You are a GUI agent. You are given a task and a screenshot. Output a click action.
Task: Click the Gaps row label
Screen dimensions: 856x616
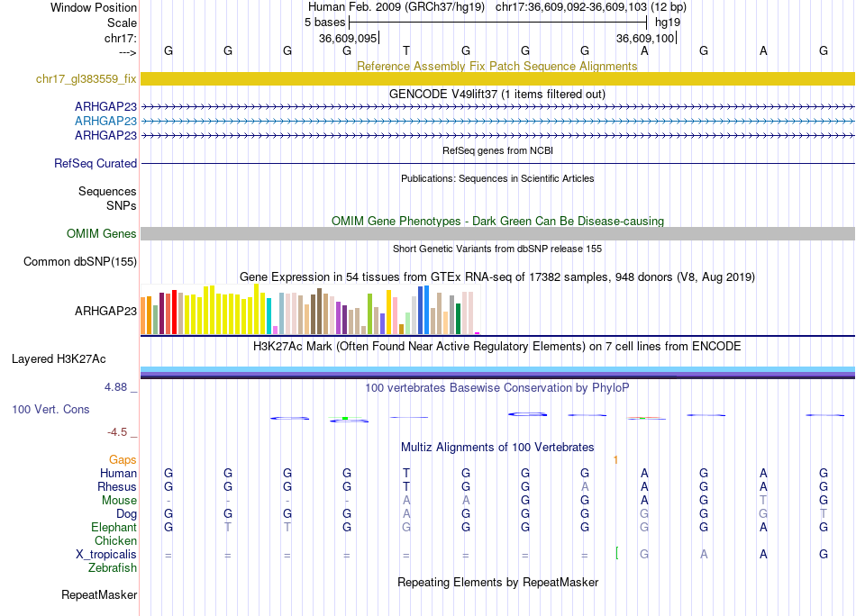click(x=123, y=459)
